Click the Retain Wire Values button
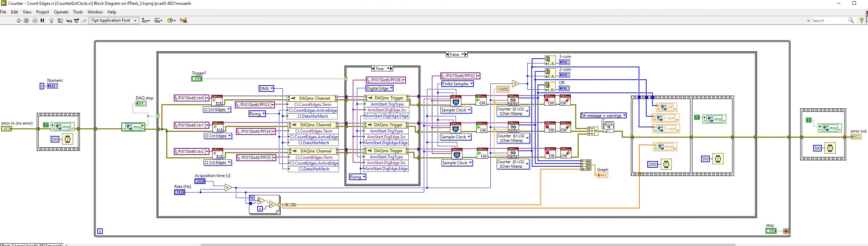 [60, 21]
